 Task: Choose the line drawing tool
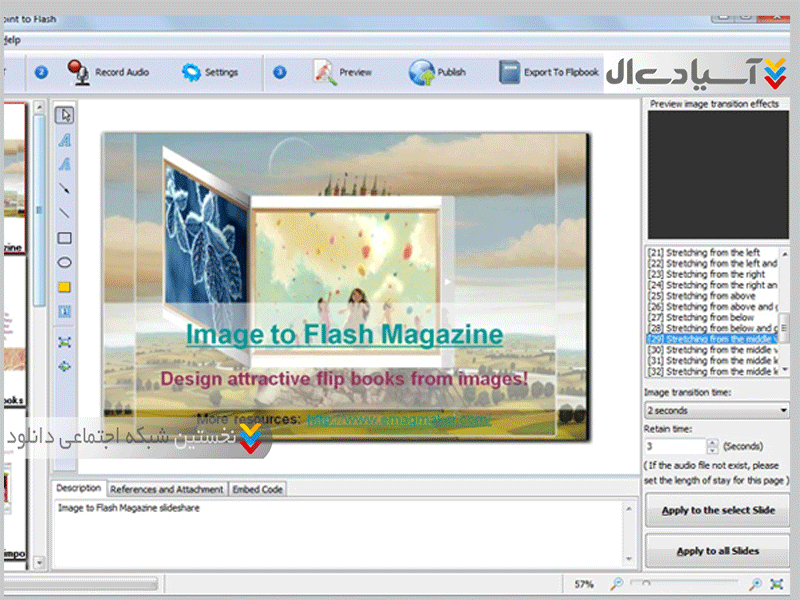pos(64,213)
